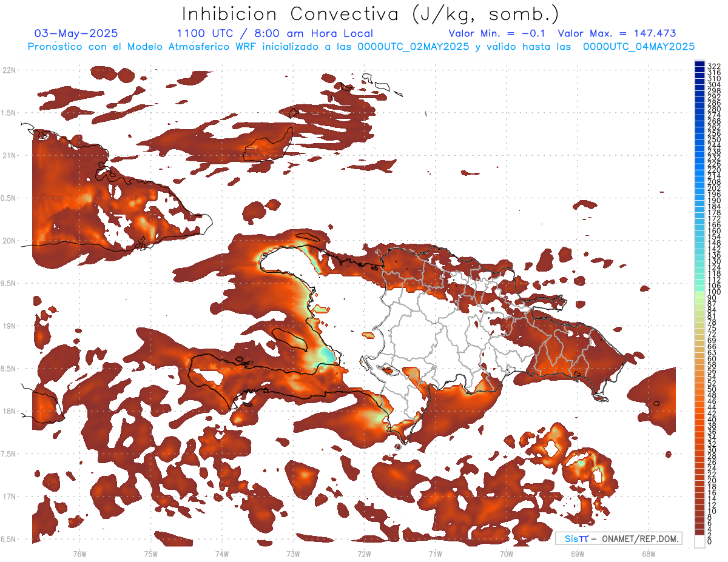Screen dimensions: 728x562
Task: Click the "76W" longitude label
Action: tap(79, 554)
